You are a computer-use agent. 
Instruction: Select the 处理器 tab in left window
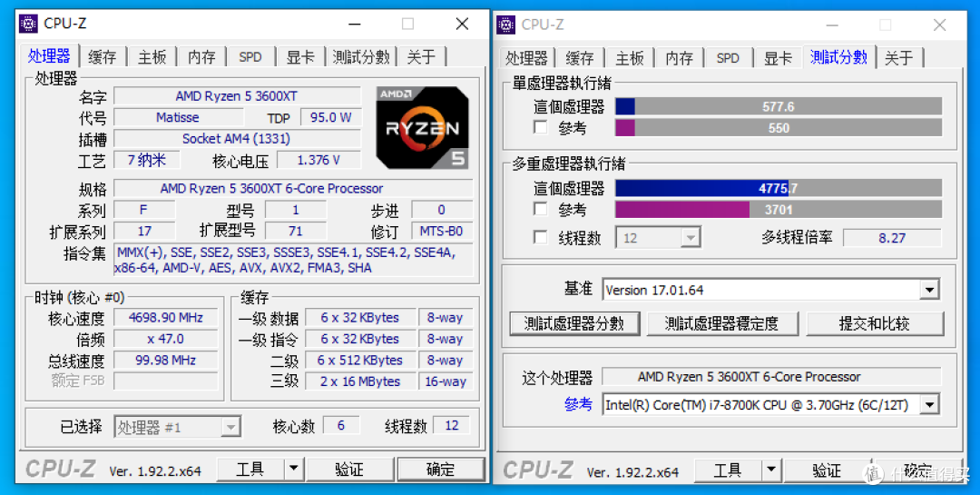coord(49,55)
